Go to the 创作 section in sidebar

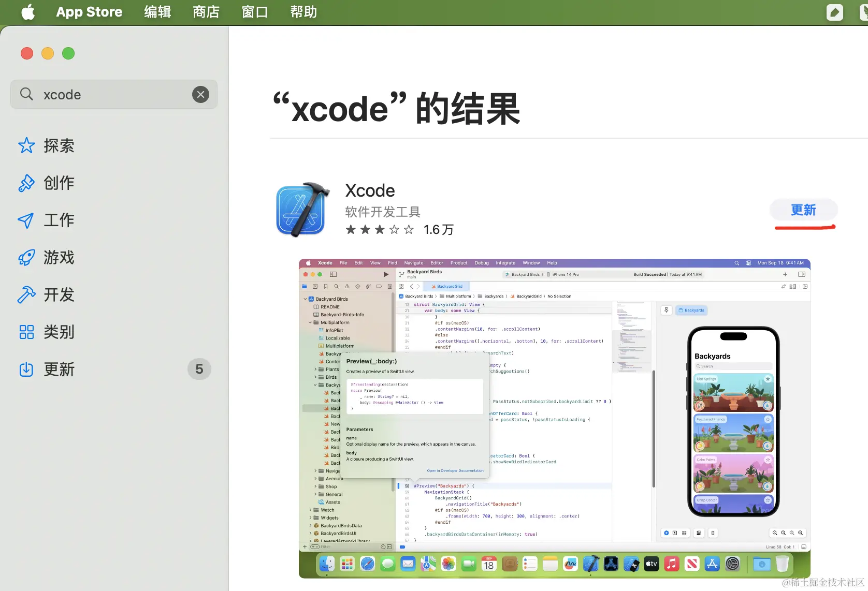tap(114, 183)
